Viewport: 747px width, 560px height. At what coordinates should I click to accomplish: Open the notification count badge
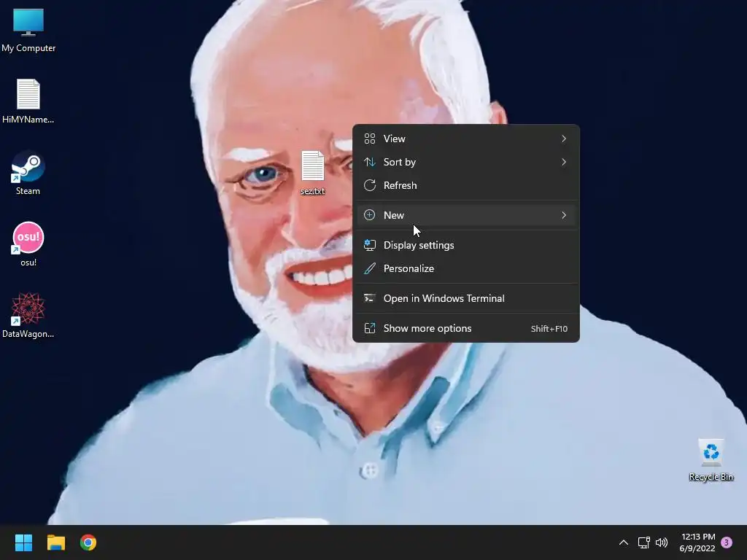coord(727,542)
